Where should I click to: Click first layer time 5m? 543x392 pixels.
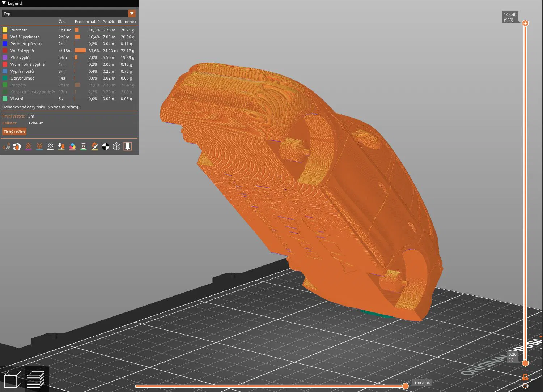[x=31, y=116]
